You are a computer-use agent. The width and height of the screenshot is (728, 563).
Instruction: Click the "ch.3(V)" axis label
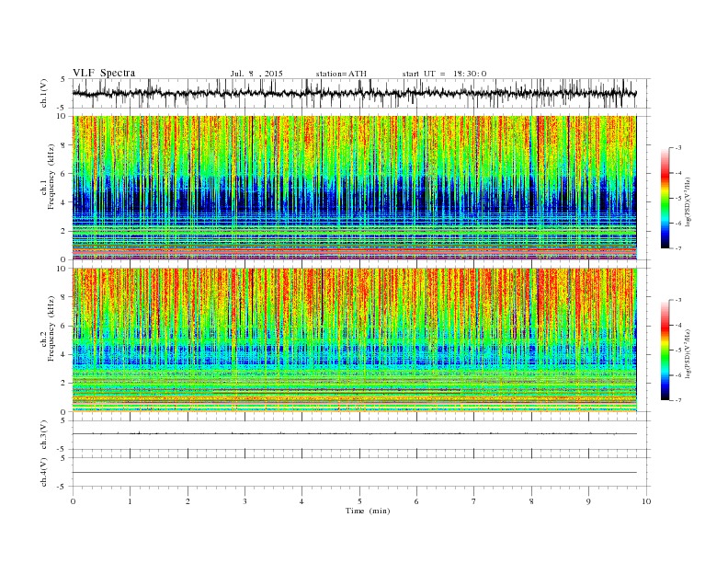click(x=44, y=435)
